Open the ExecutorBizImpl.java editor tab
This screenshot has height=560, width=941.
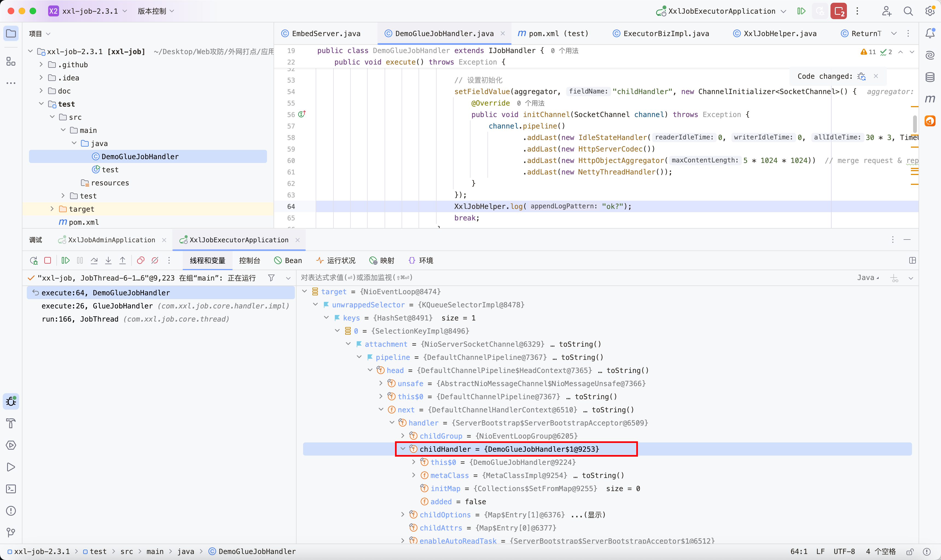point(666,34)
